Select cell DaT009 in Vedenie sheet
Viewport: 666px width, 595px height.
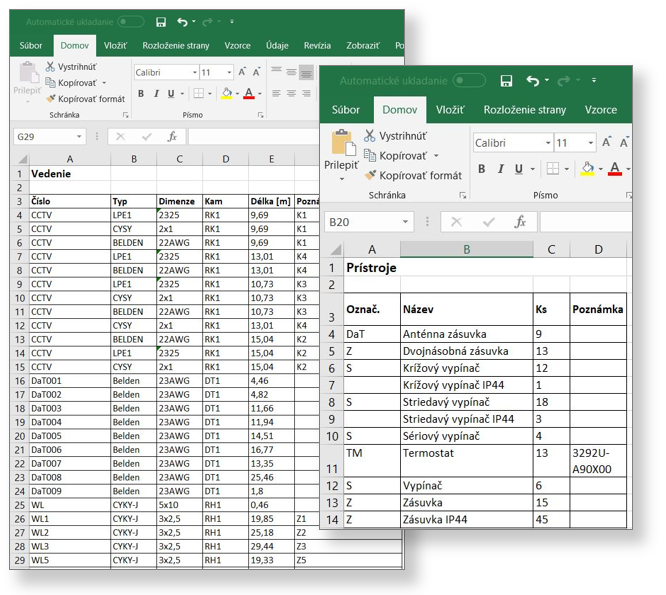pyautogui.click(x=70, y=491)
